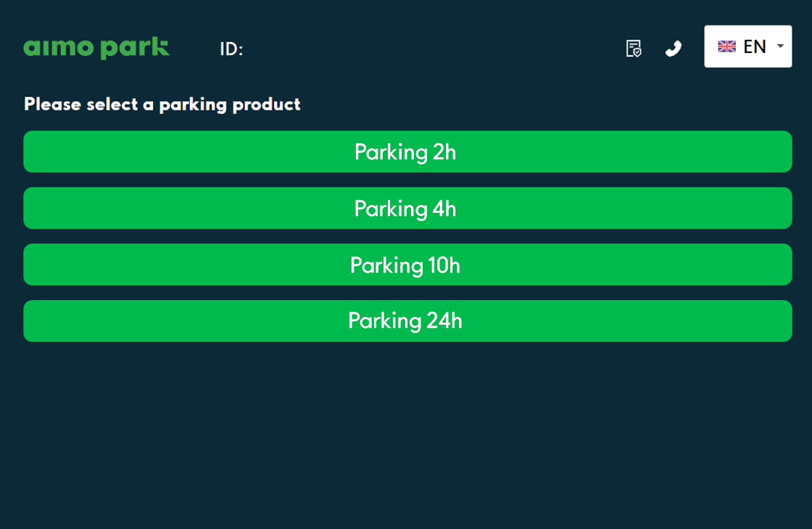The width and height of the screenshot is (812, 529).
Task: Click the ID label in header
Action: point(231,49)
